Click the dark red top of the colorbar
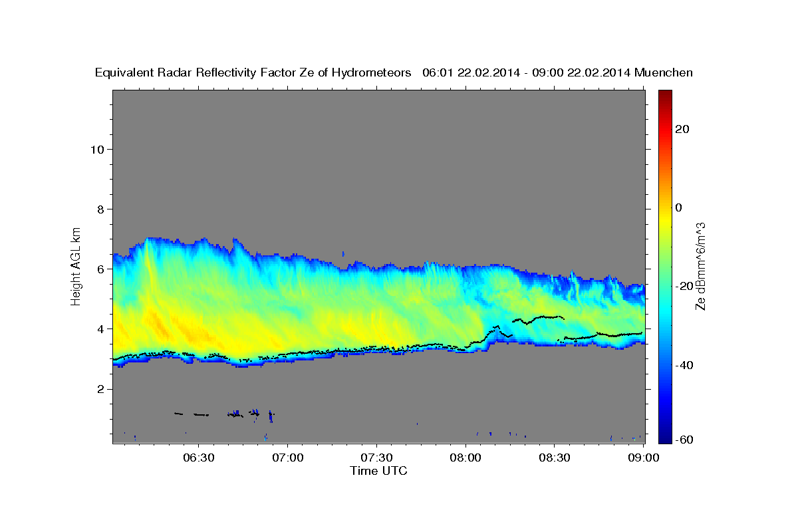This screenshot has height=532, width=798. pos(665,94)
